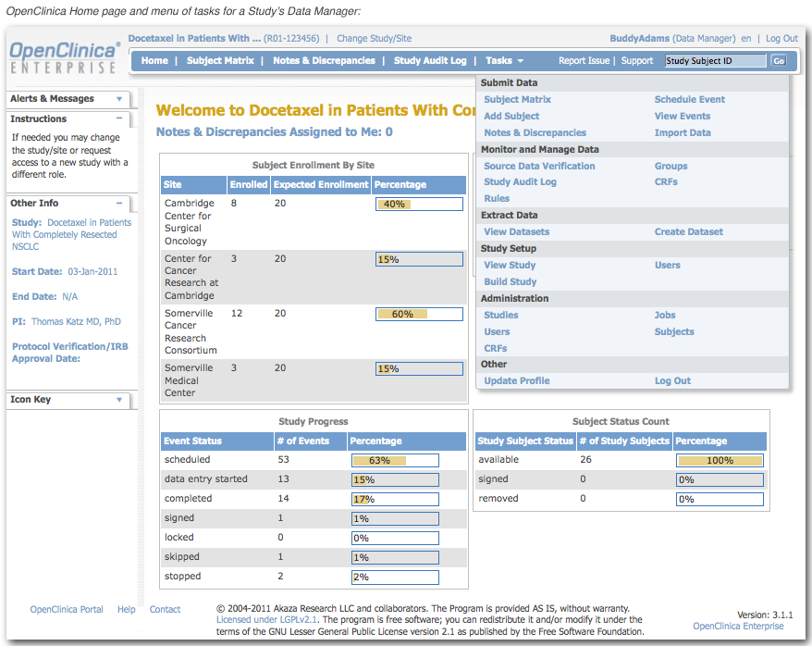Select Source Data Verification from Tasks menu
The height and width of the screenshot is (646, 812).
point(539,167)
